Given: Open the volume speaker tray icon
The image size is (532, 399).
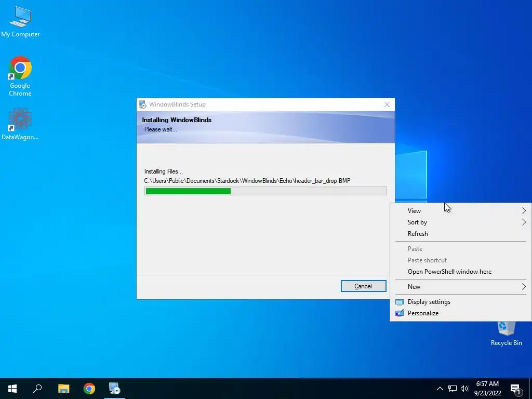Looking at the screenshot, I should coord(464,389).
